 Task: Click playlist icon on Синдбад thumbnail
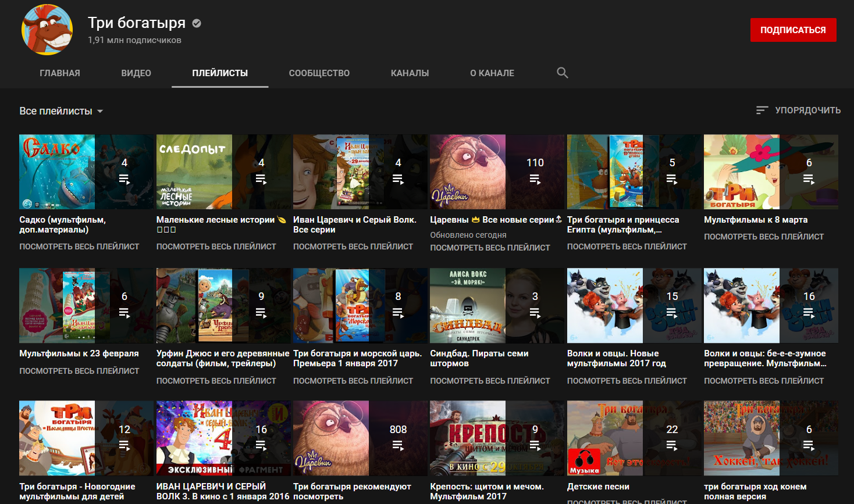(535, 313)
